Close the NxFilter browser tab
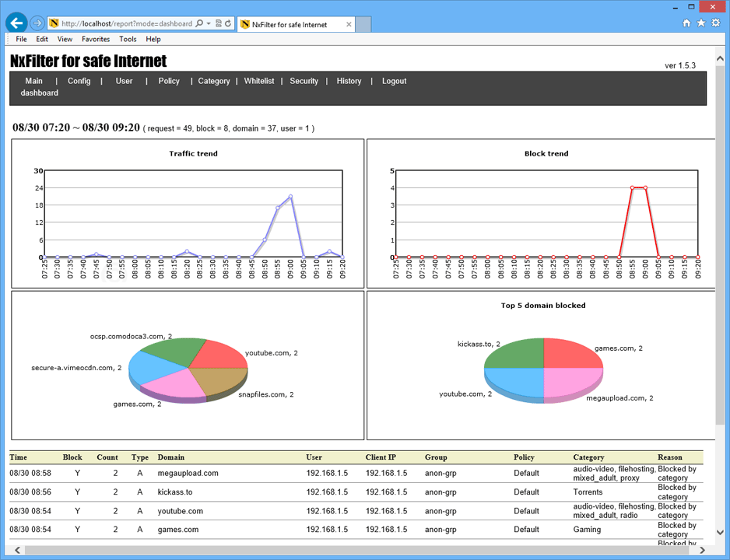730x560 pixels. point(349,24)
